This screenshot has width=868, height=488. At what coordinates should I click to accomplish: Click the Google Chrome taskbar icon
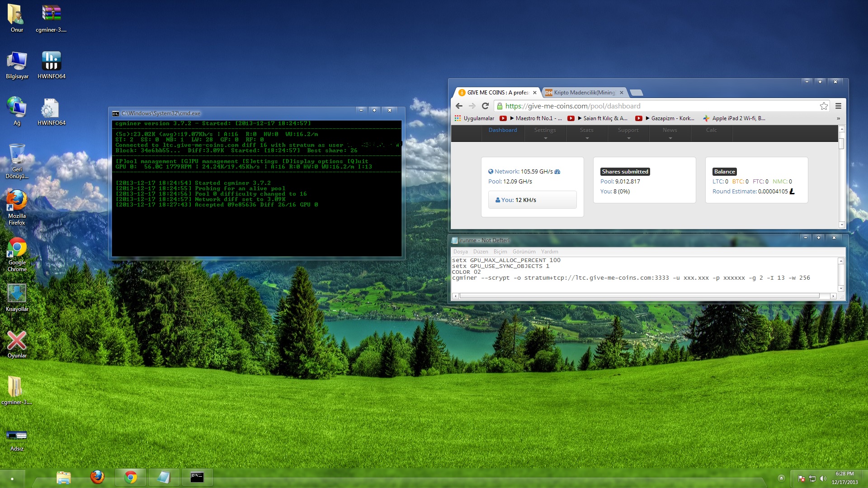(130, 477)
